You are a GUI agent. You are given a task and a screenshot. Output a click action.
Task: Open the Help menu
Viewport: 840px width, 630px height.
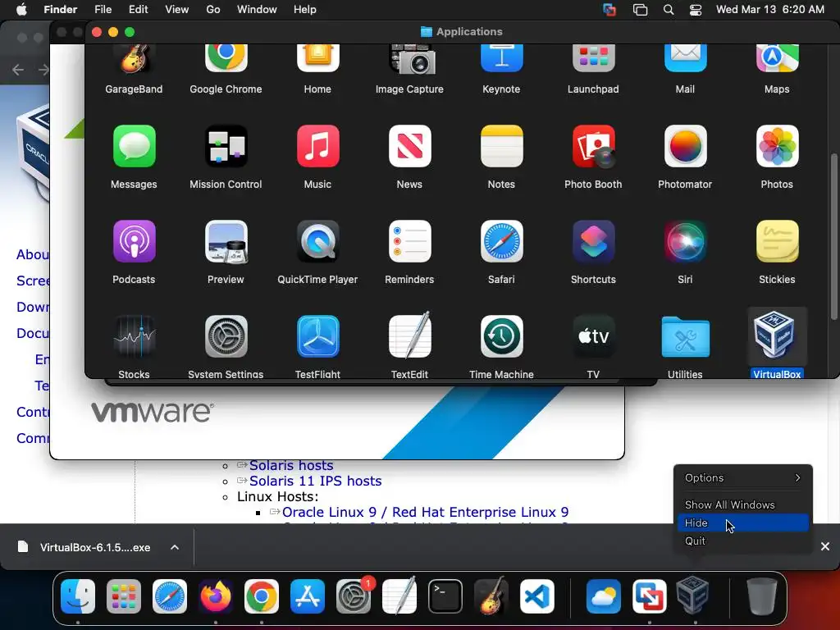coord(305,10)
